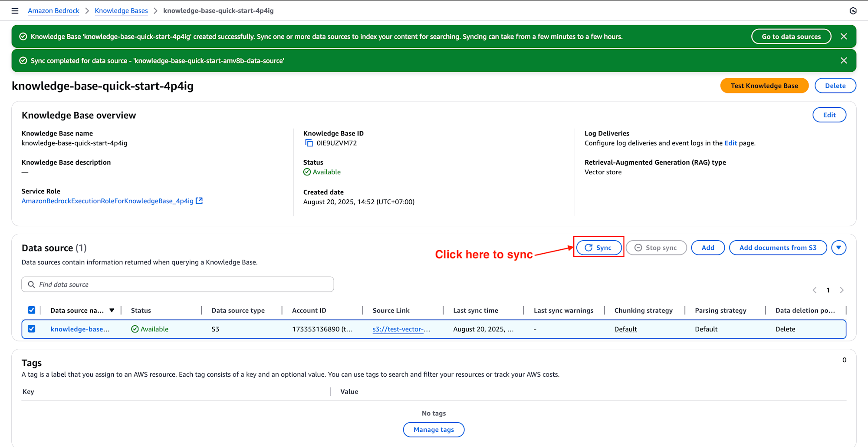Click the Last sync time column header
This screenshot has width=868, height=447.
coord(476,311)
